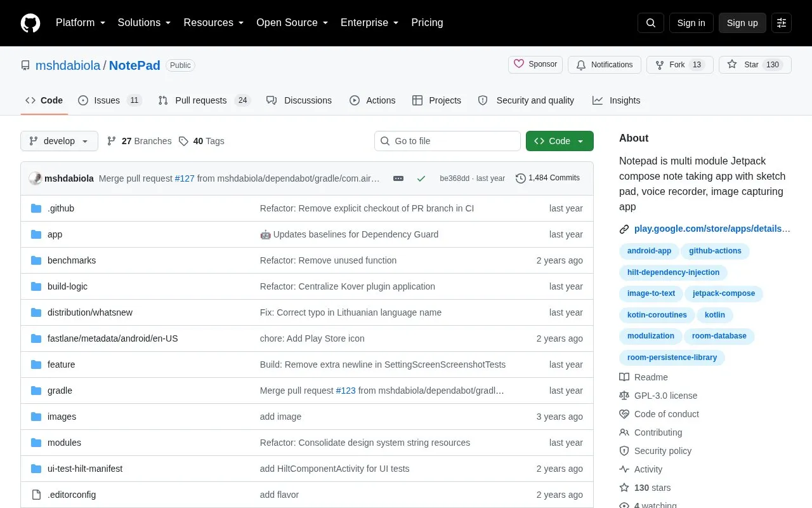Open GPL-3.0 license scale icon

(x=624, y=396)
